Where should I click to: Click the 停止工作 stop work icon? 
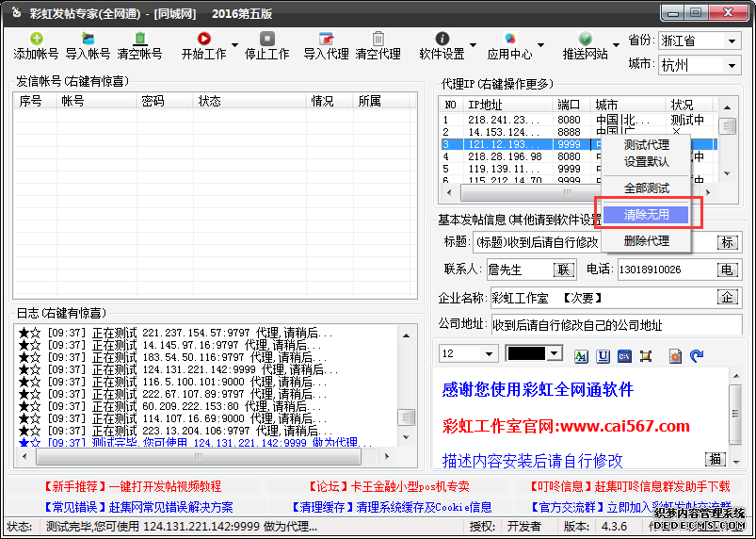tap(267, 39)
